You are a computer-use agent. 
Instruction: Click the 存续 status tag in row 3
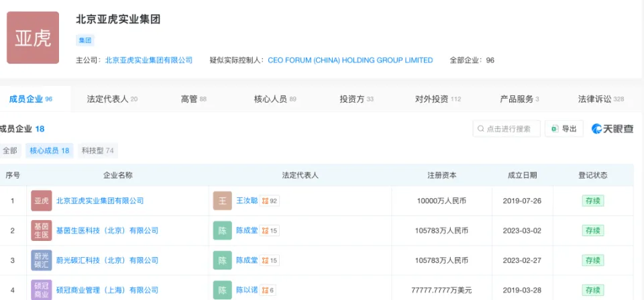(592, 260)
